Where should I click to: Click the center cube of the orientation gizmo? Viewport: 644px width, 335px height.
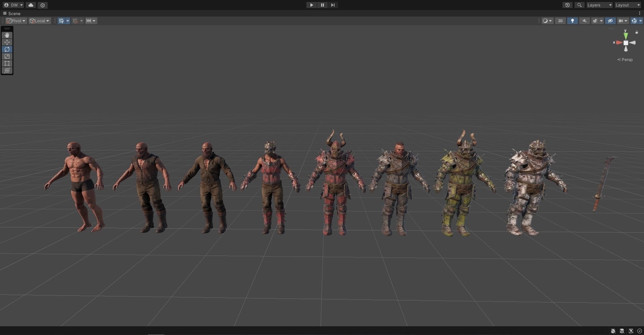point(626,43)
